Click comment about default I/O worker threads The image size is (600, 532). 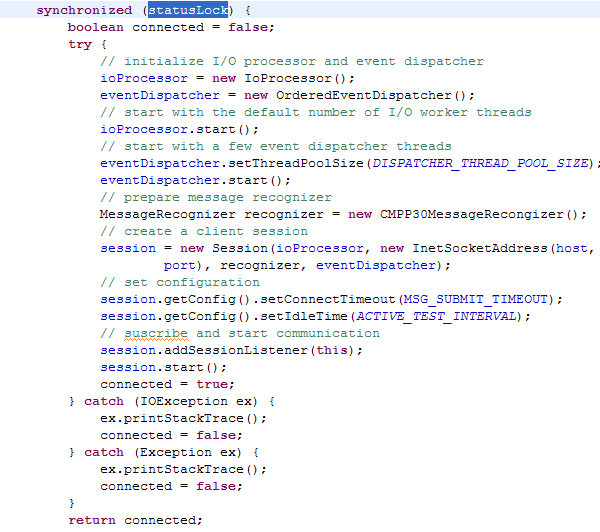point(316,112)
